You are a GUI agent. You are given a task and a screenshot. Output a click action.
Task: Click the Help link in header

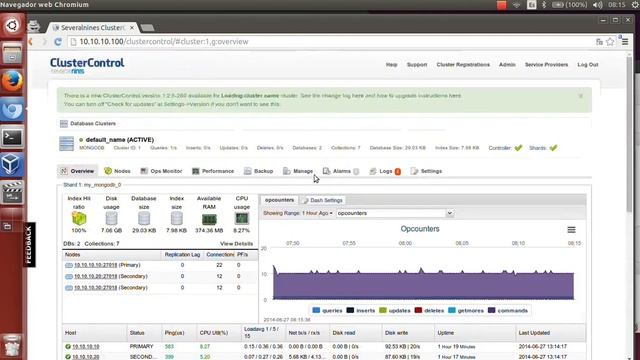click(391, 64)
